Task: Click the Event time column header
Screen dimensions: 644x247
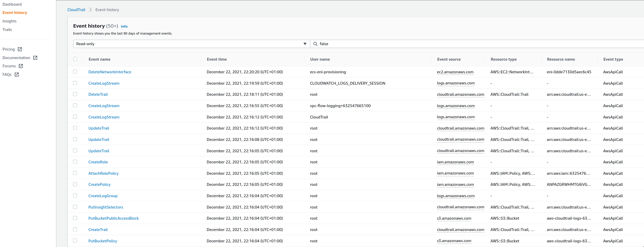Action: click(217, 59)
